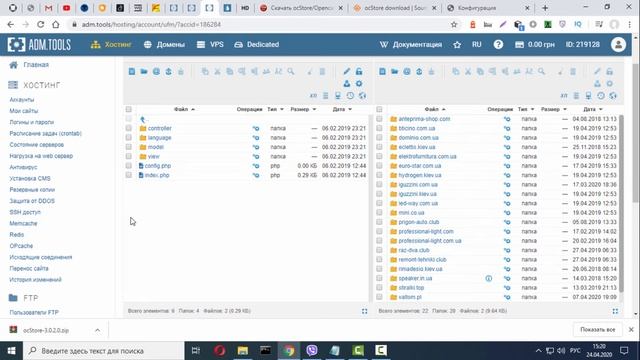
Task: Click new file icon in left panel toolbar
Action: click(132, 71)
